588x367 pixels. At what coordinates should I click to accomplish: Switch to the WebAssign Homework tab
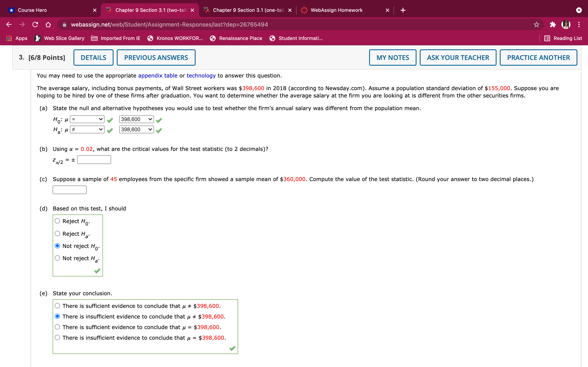(x=336, y=10)
